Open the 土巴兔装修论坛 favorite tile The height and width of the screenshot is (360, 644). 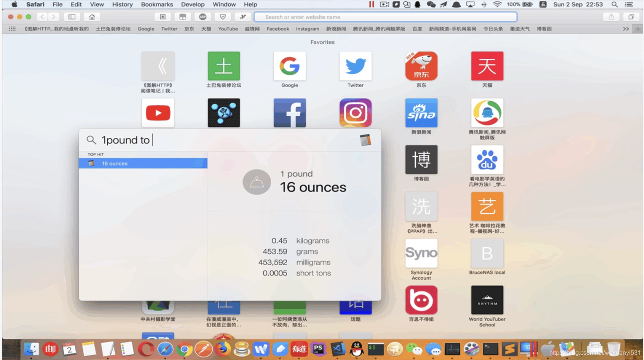tap(224, 66)
